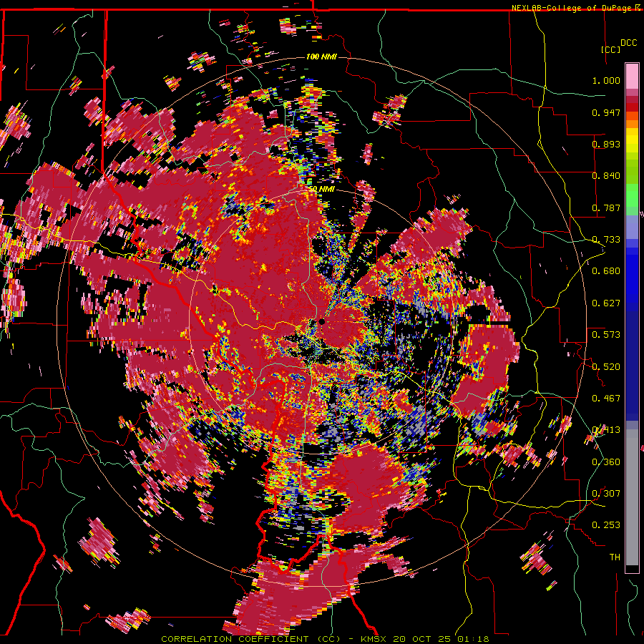
Task: Click the 50 NMI range ring label
Action: (321, 189)
